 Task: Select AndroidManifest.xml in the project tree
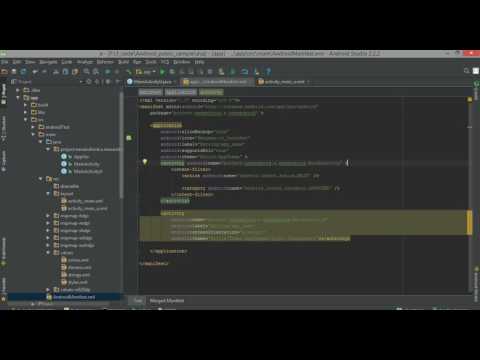pos(74,297)
